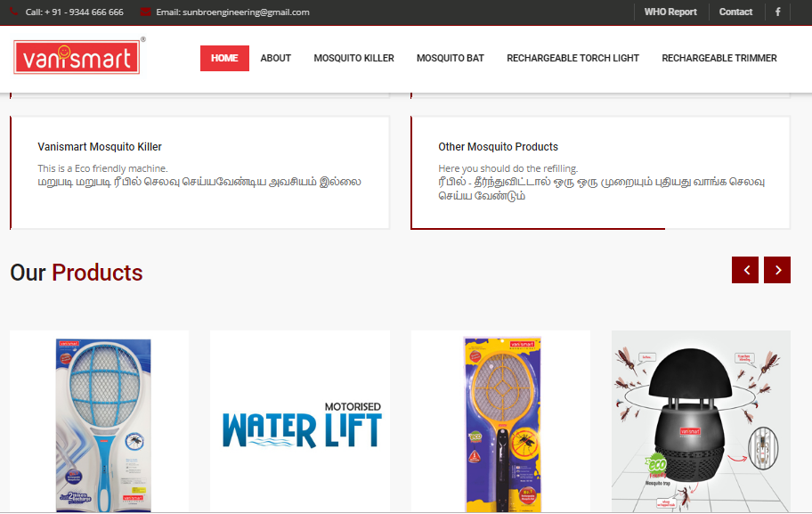Open the About menu item
The image size is (812, 514).
point(275,58)
